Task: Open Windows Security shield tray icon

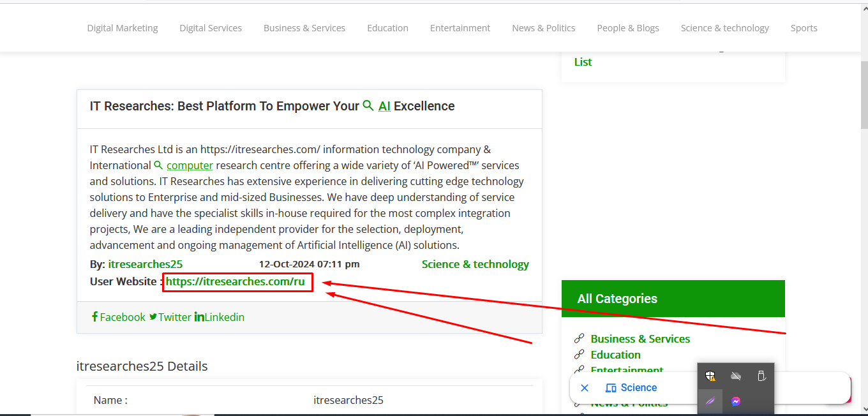Action: (x=710, y=376)
